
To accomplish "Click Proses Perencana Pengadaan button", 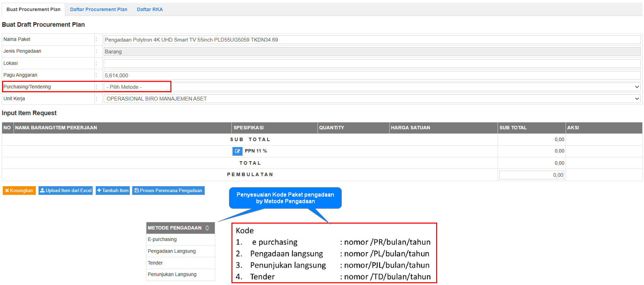I will click(x=168, y=191).
